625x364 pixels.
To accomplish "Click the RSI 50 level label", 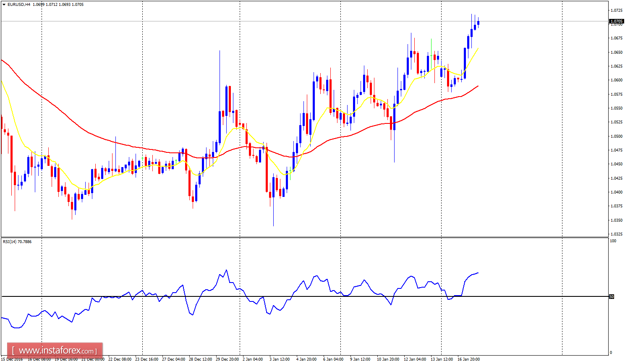I will click(x=612, y=297).
